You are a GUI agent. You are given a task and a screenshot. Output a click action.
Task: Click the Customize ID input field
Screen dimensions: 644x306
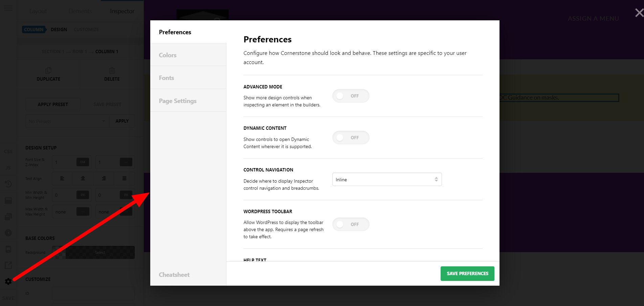pyautogui.click(x=93, y=293)
